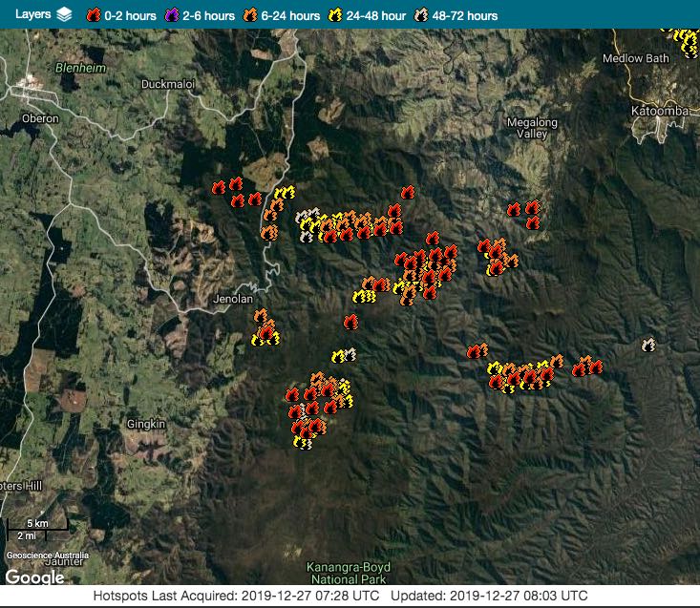Click the isolated red hotspot north of the central cluster
Image resolution: width=700 pixels, height=608 pixels.
408,192
